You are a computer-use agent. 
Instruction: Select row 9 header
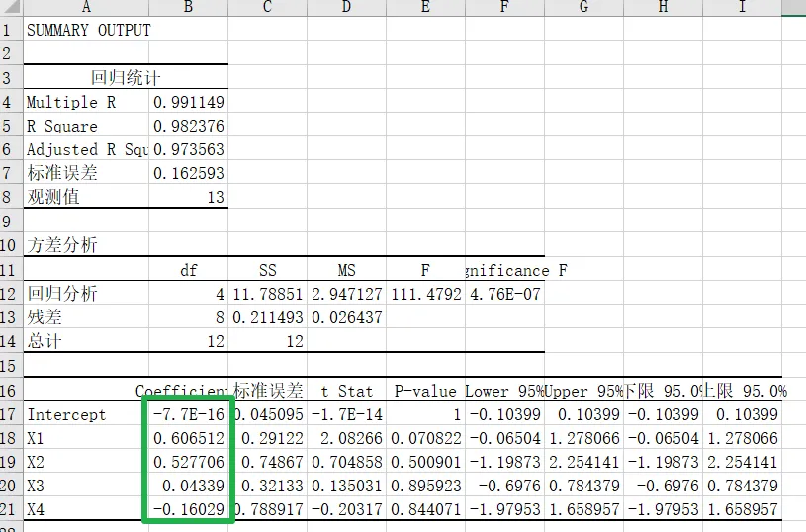point(11,222)
